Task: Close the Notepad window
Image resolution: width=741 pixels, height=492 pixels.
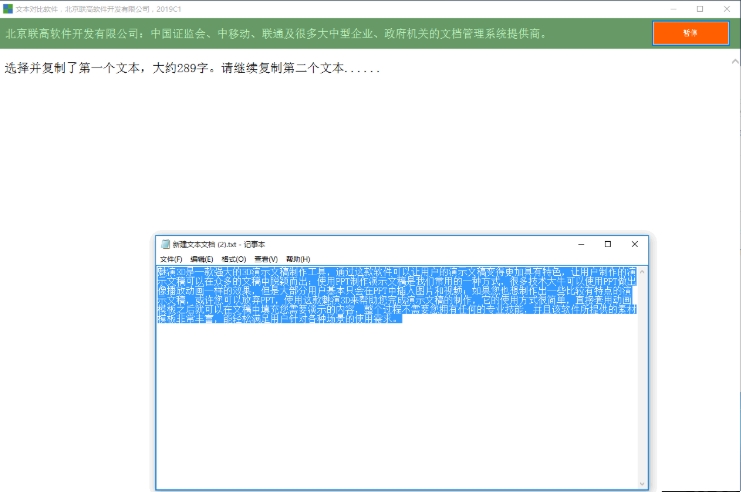Action: click(x=634, y=244)
